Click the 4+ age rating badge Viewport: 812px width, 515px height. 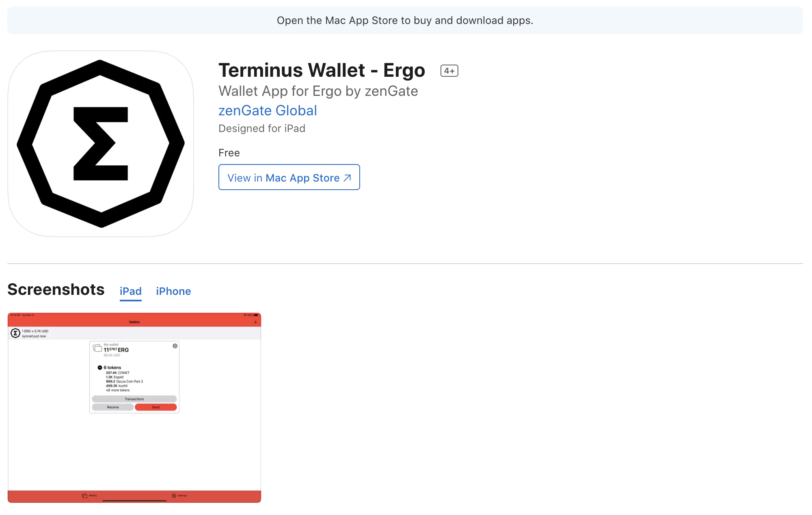click(449, 70)
